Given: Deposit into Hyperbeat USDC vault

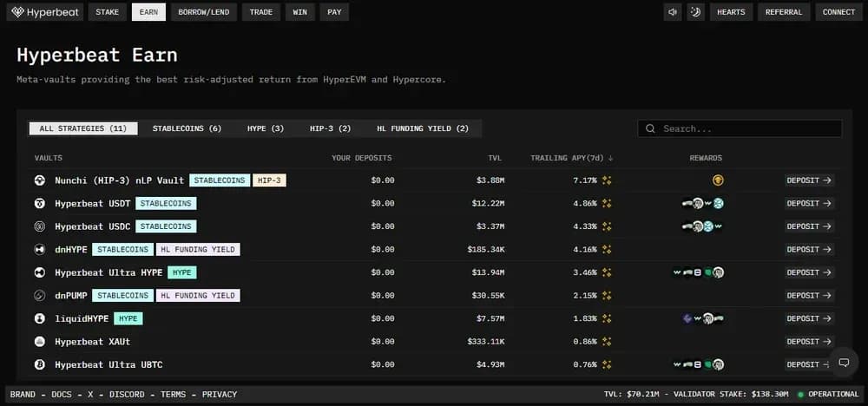Looking at the screenshot, I should 809,226.
